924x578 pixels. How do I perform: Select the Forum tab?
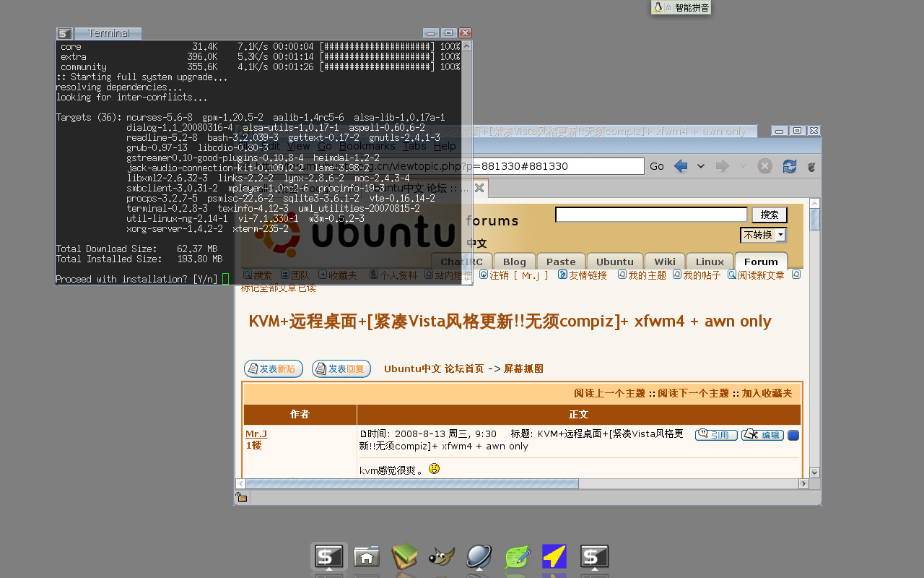761,262
